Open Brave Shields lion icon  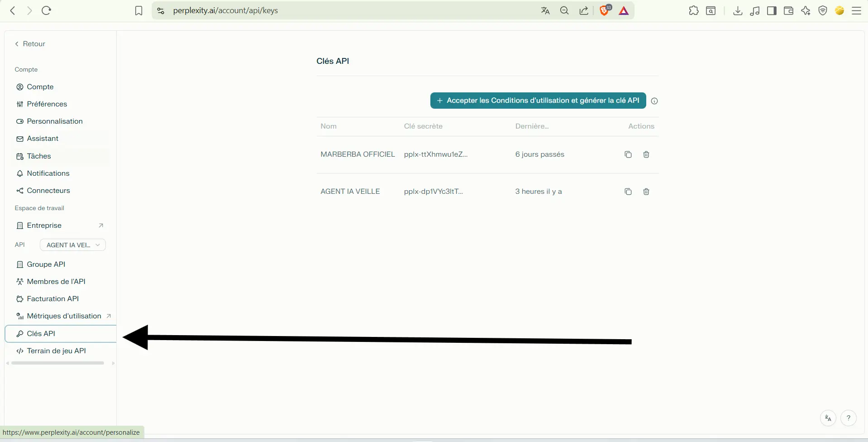click(x=605, y=10)
